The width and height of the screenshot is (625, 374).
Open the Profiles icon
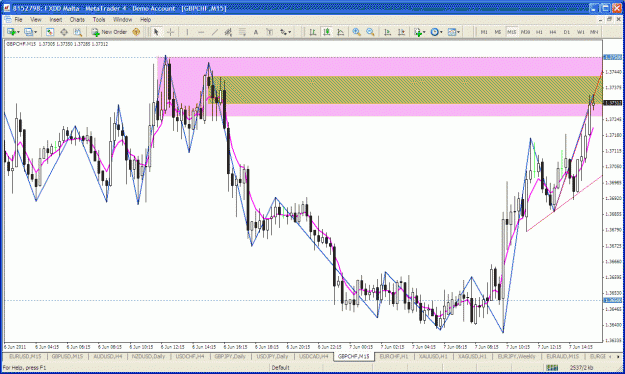[28, 32]
